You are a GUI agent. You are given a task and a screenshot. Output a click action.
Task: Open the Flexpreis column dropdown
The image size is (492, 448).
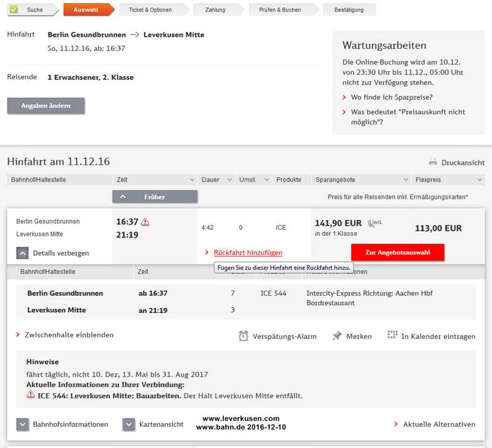[480, 180]
